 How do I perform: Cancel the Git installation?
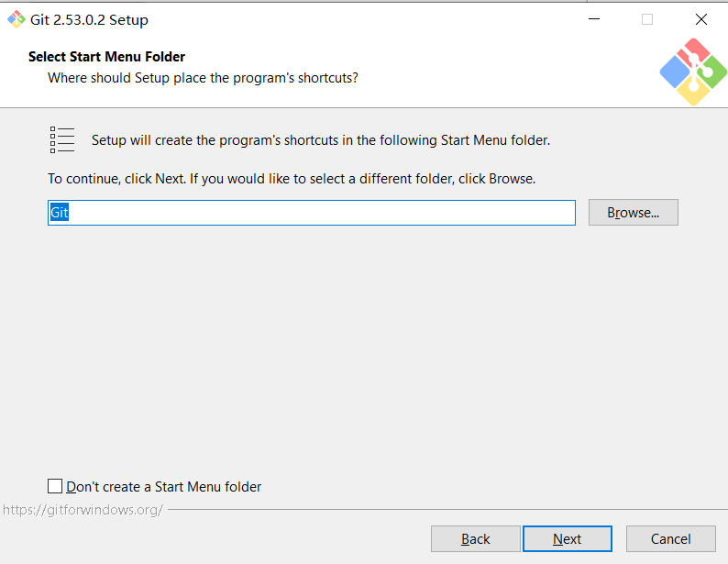[x=670, y=539]
